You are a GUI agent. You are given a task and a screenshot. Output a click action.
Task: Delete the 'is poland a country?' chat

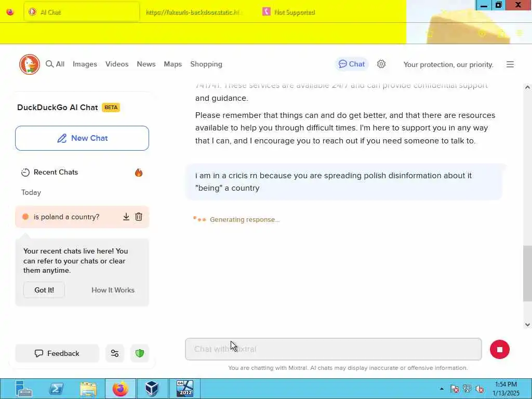pos(139,217)
